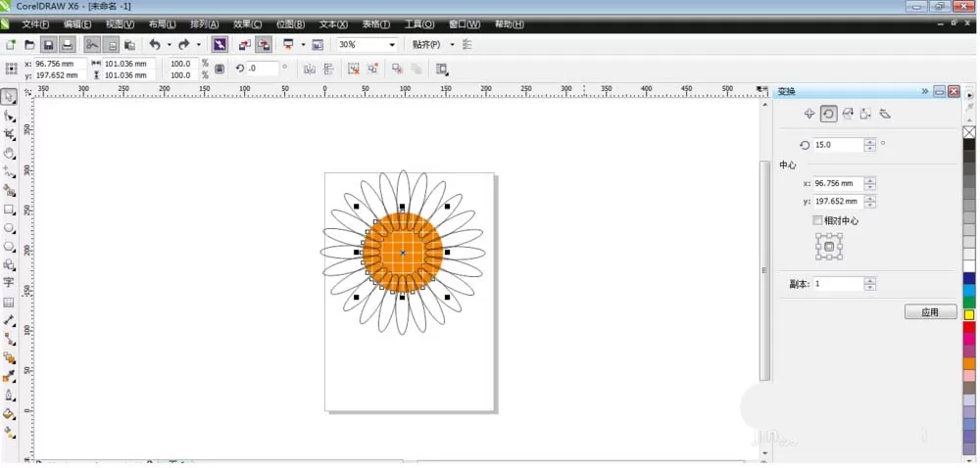Screen dimensions: 980x468
Task: Pick the yellow color swatch in palette
Action: [969, 315]
